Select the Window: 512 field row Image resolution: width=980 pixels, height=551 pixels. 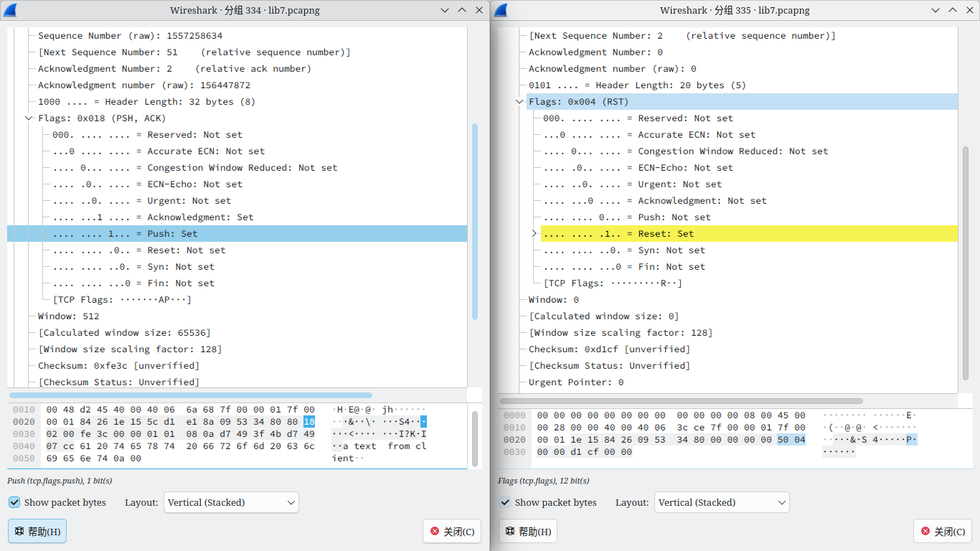(69, 316)
